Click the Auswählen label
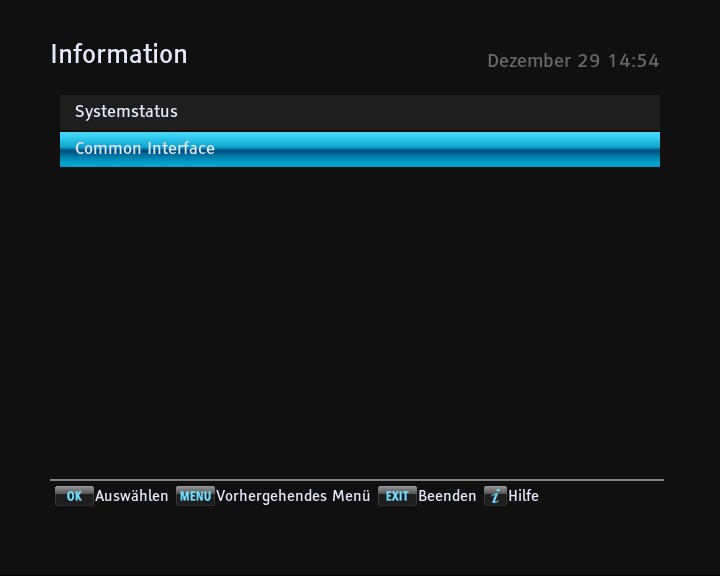720x576 pixels. [132, 496]
